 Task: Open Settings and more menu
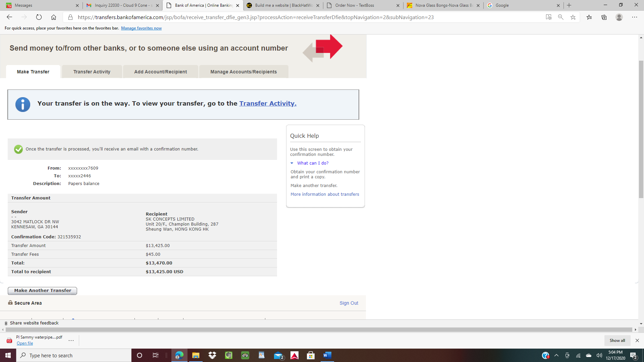(635, 17)
